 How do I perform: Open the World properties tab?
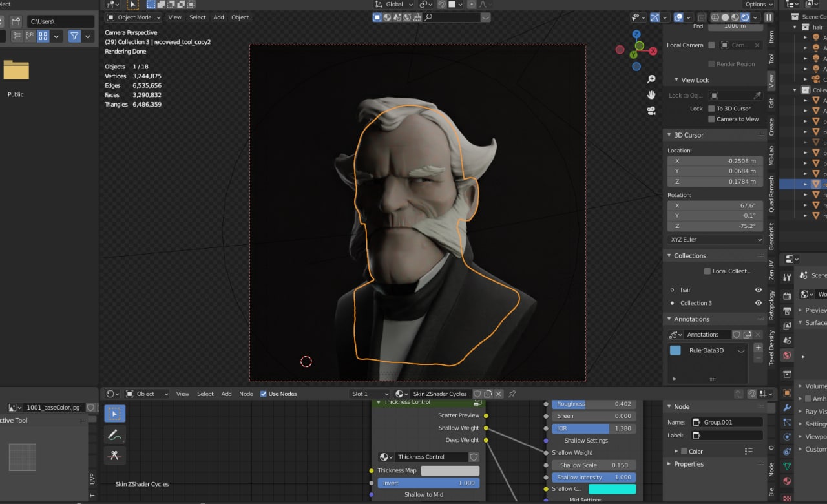click(787, 355)
